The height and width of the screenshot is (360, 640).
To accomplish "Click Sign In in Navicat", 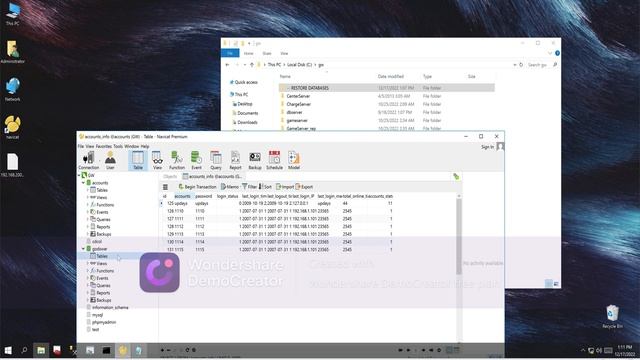I will tap(487, 147).
